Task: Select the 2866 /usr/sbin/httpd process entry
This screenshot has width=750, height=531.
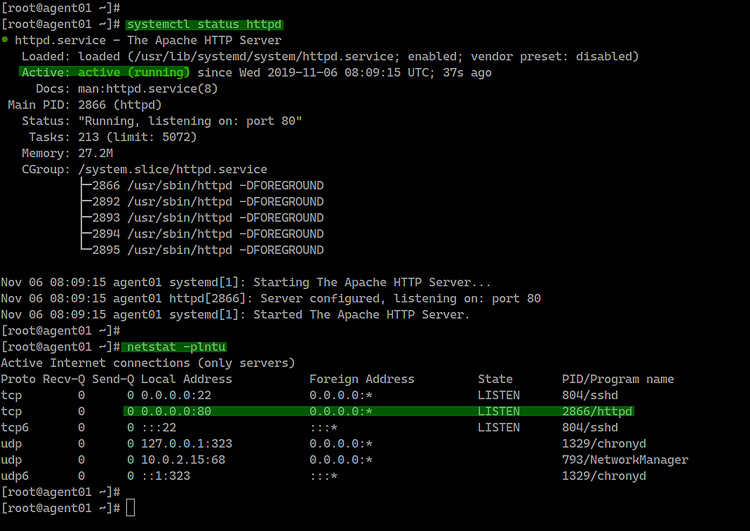Action: tap(207, 185)
